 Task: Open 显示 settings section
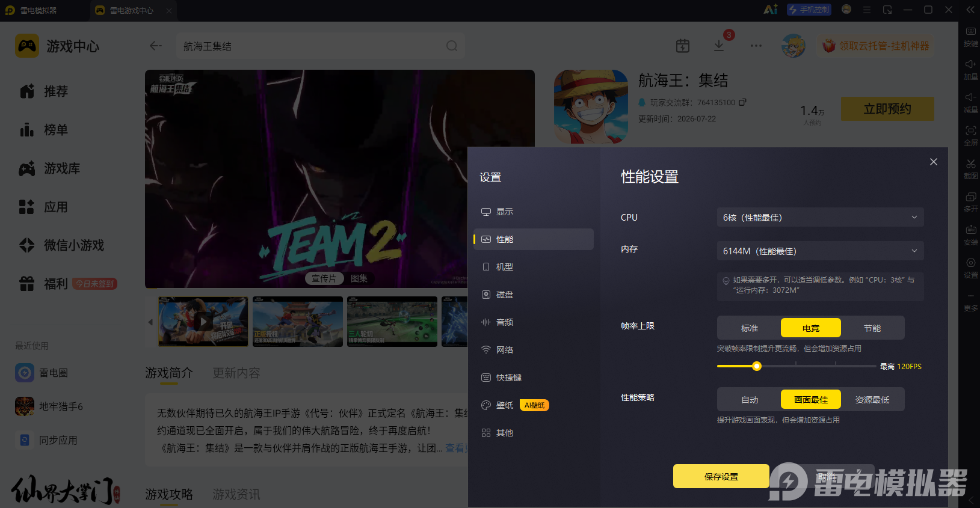pos(534,212)
